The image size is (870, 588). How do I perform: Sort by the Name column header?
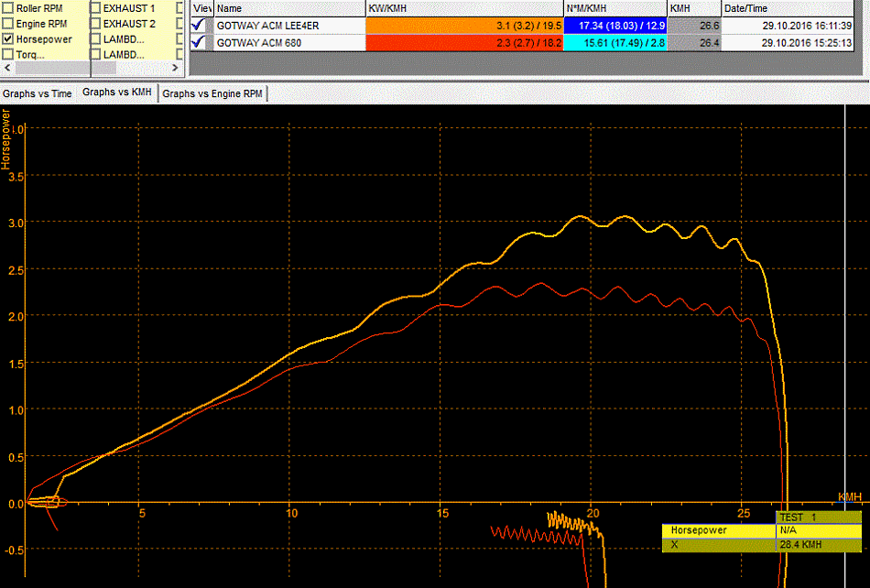(288, 7)
